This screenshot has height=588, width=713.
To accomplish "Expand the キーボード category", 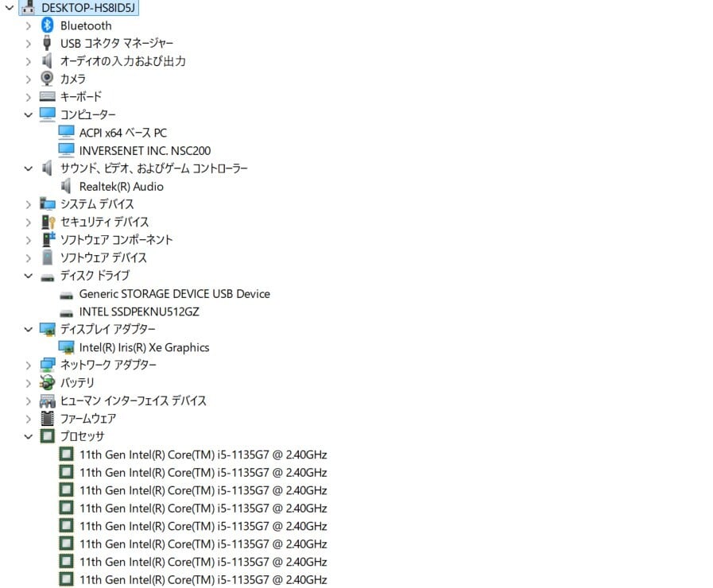I will [x=28, y=97].
